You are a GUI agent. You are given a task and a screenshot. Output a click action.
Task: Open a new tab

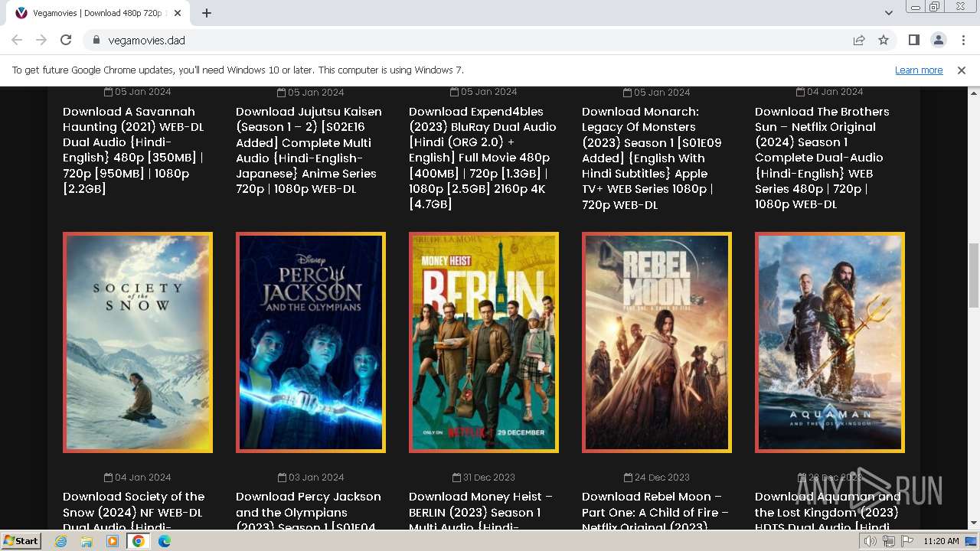[207, 13]
